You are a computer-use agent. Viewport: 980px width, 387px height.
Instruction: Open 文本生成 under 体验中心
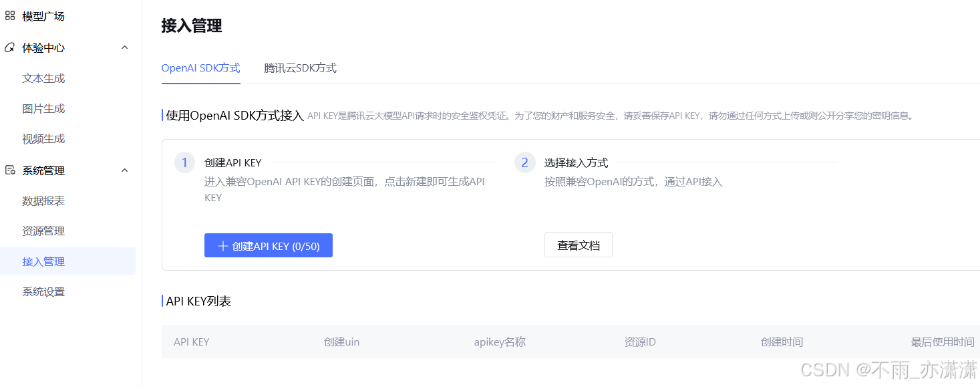(43, 78)
